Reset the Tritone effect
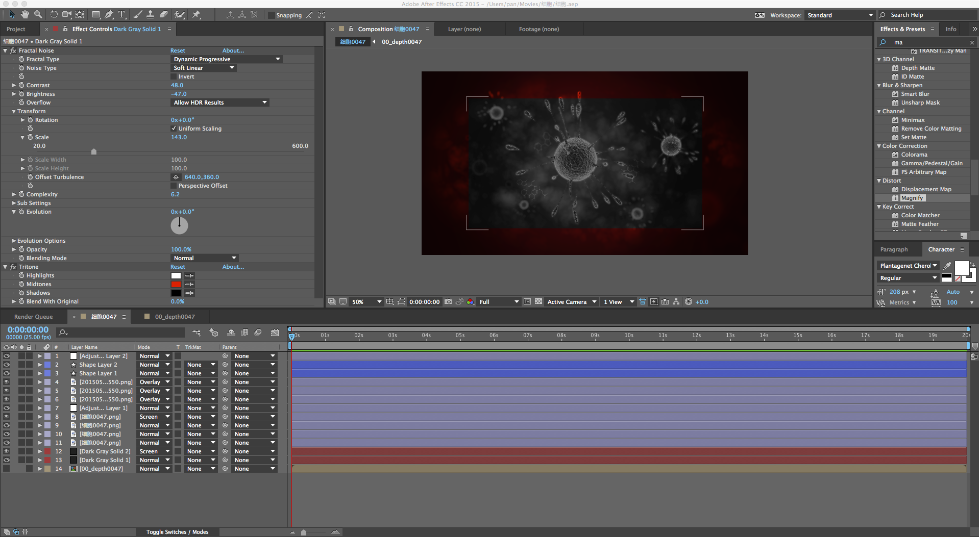Viewport: 980px width, 537px height. (x=178, y=267)
